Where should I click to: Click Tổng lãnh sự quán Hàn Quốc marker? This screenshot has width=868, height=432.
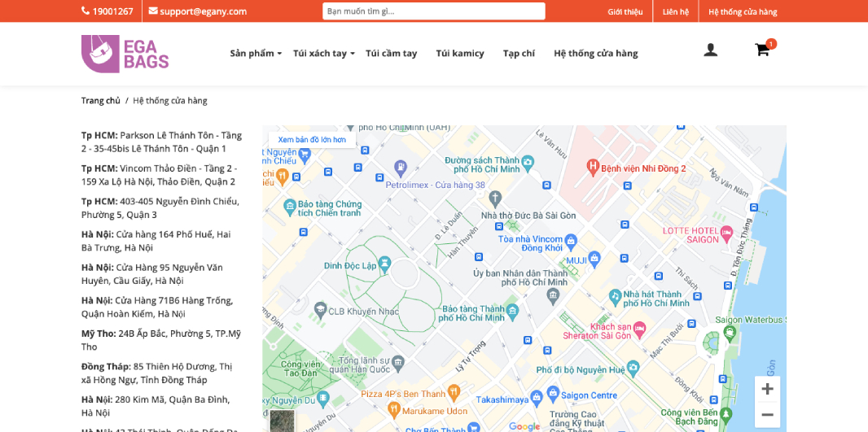[398, 362]
